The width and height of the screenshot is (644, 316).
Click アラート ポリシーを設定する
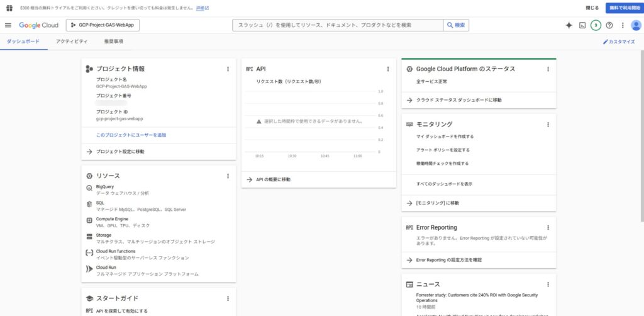tap(443, 150)
